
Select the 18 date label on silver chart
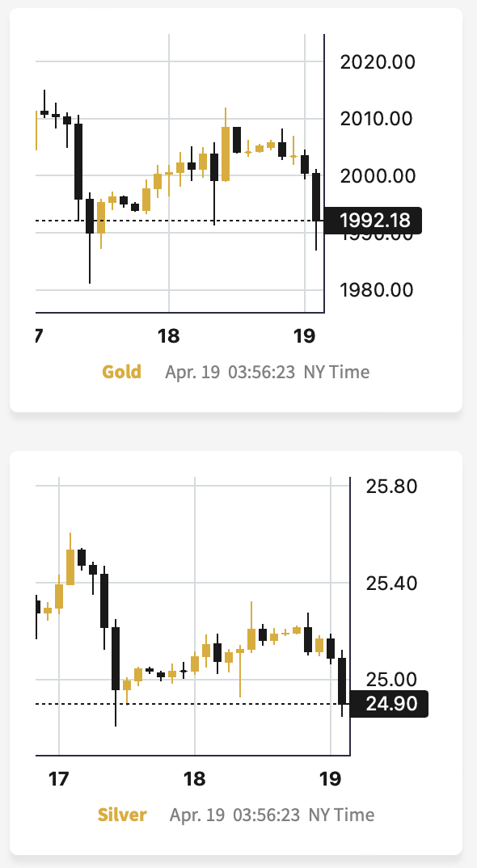click(195, 779)
